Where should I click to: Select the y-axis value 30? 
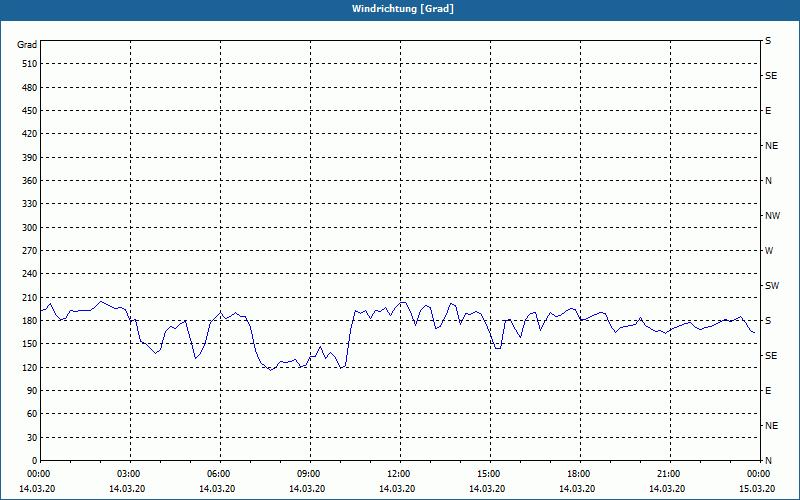[x=32, y=438]
